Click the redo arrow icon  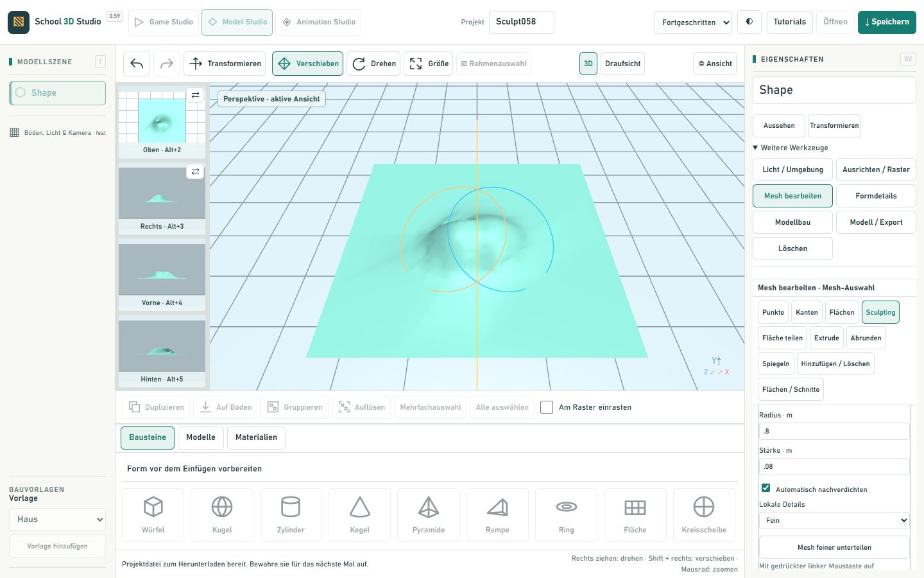point(166,64)
